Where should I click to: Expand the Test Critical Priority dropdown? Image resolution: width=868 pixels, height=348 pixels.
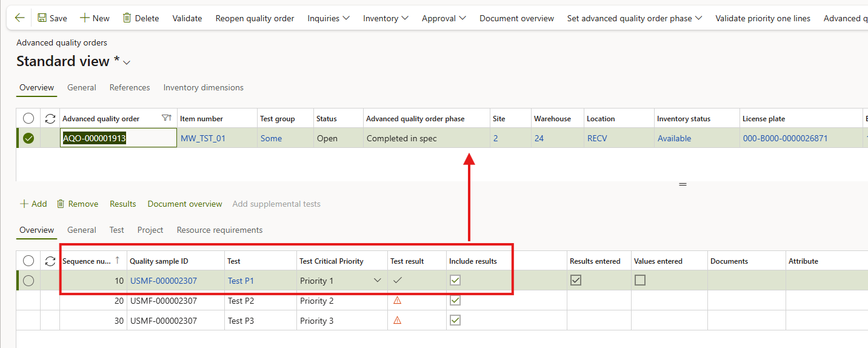pos(378,280)
